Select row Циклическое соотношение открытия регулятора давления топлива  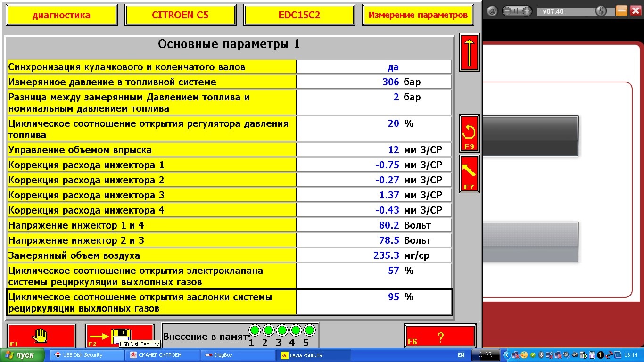click(229, 129)
